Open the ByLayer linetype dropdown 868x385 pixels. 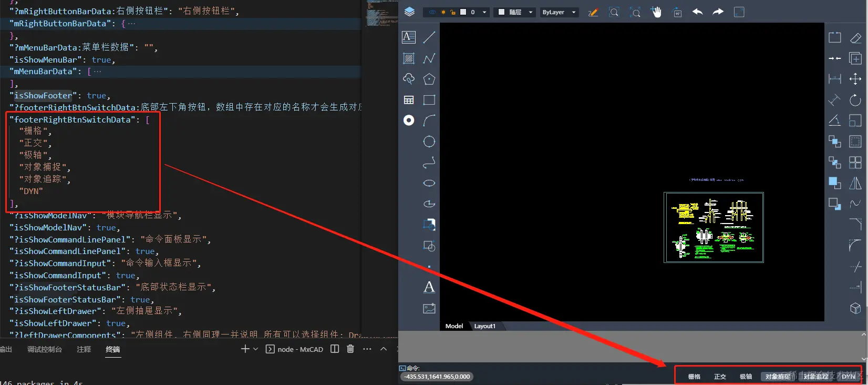point(574,12)
